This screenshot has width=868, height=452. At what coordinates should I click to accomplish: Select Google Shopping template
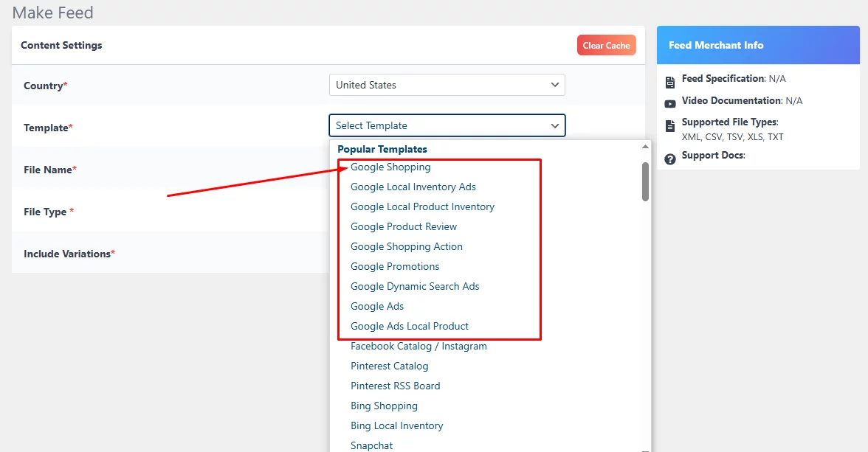[x=390, y=167]
